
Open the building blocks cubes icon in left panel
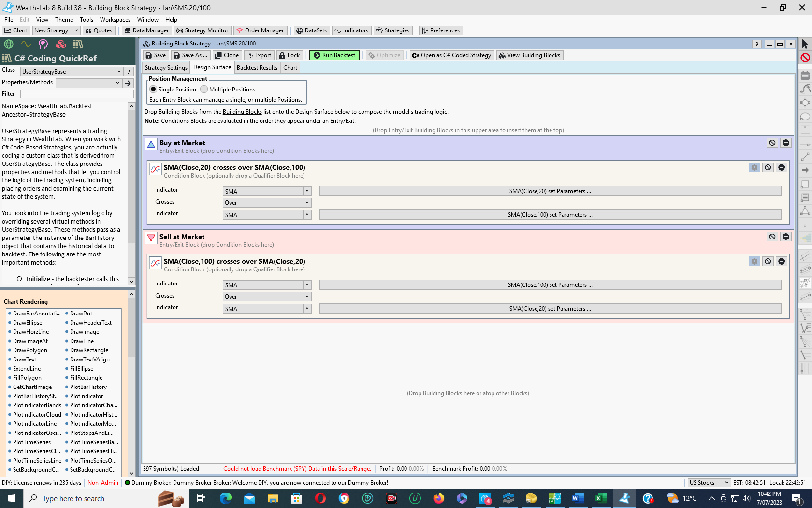tap(61, 44)
